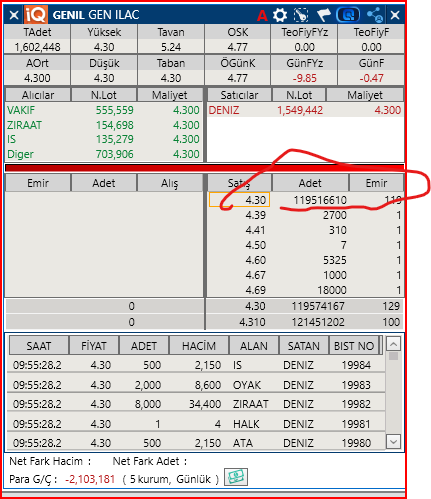
Task: Click the ALAN column header
Action: coord(254,346)
